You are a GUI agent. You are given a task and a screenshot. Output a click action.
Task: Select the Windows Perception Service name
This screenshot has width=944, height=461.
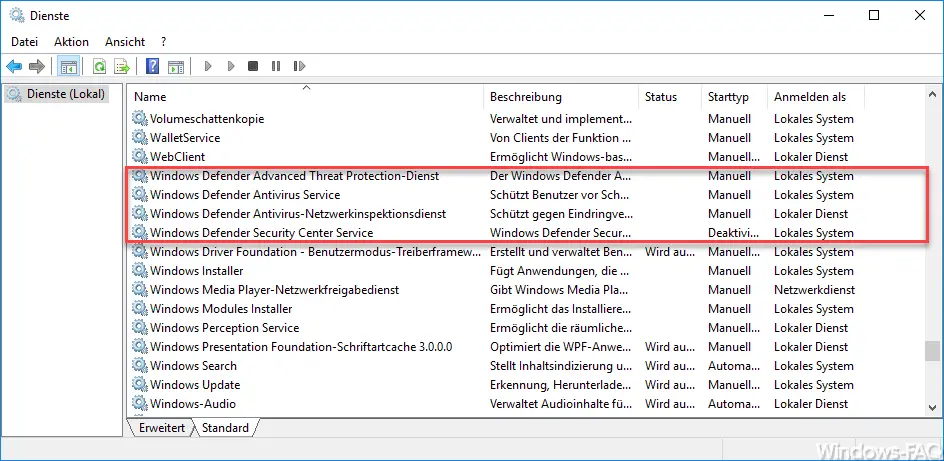click(225, 328)
